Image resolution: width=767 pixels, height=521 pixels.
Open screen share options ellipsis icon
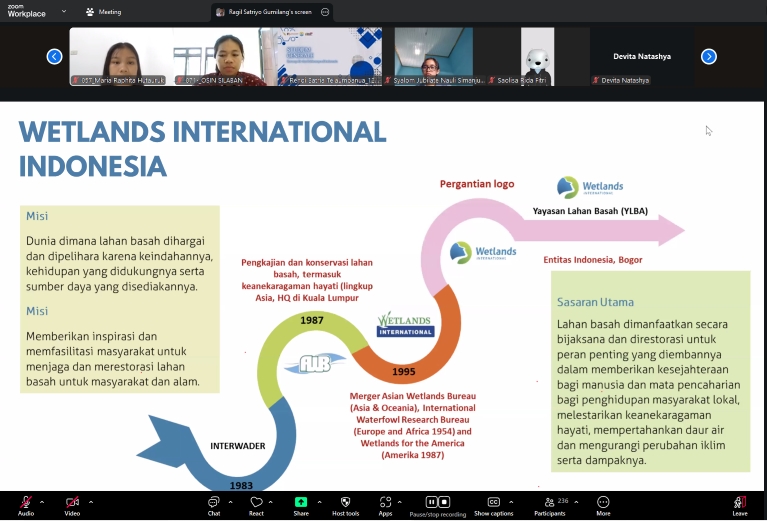pos(325,12)
